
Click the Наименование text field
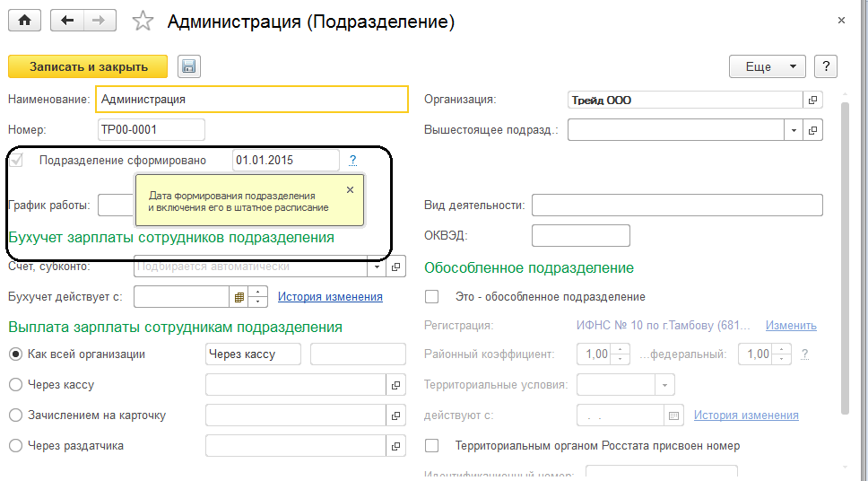coord(251,100)
